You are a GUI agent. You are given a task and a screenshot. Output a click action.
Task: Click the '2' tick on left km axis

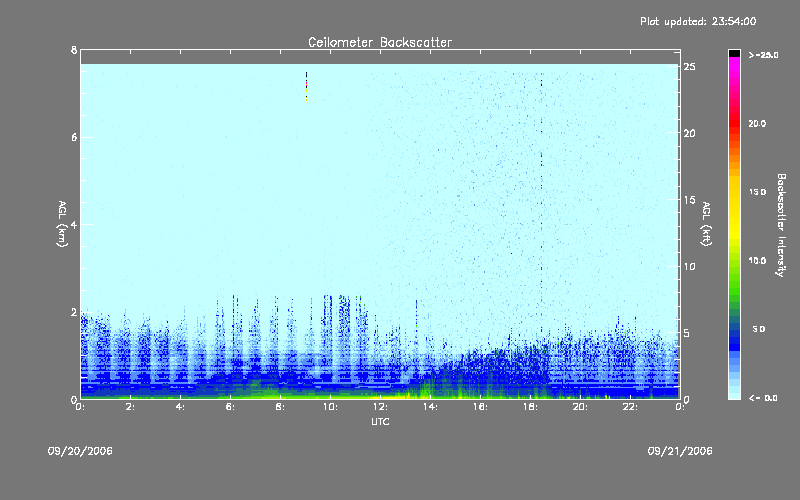[74, 312]
